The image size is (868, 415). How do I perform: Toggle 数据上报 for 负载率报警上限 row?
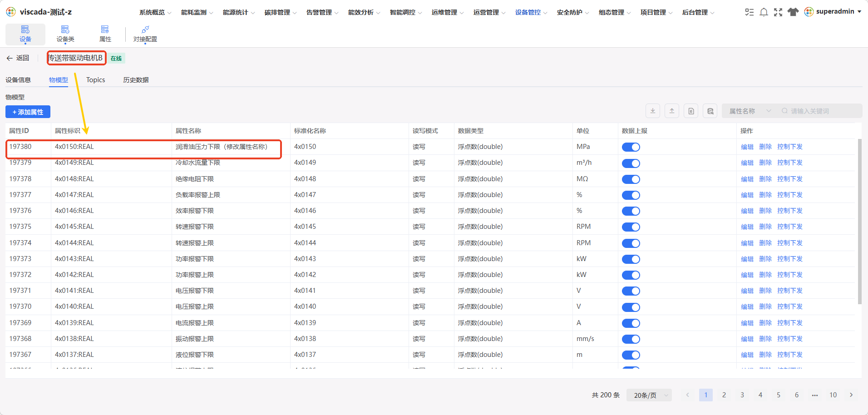631,195
